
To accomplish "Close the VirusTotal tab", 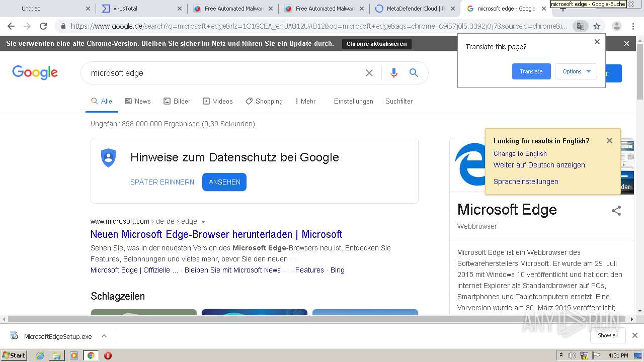I will (180, 9).
